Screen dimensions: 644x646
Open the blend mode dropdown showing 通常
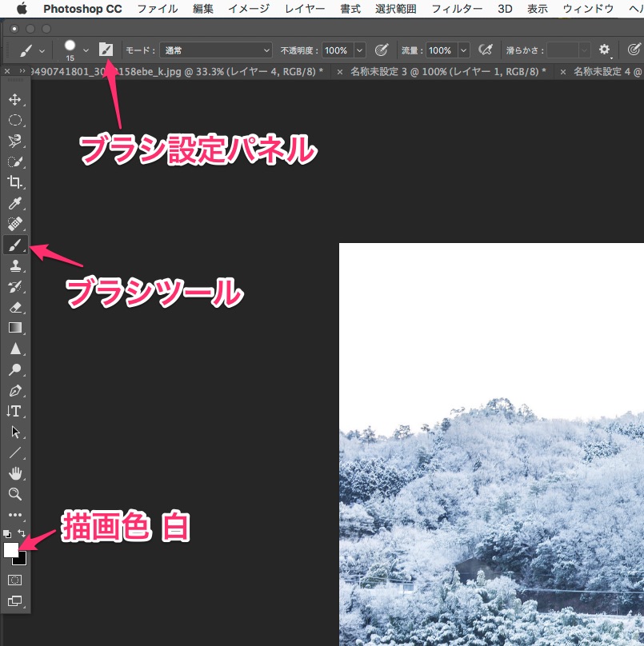pos(216,50)
